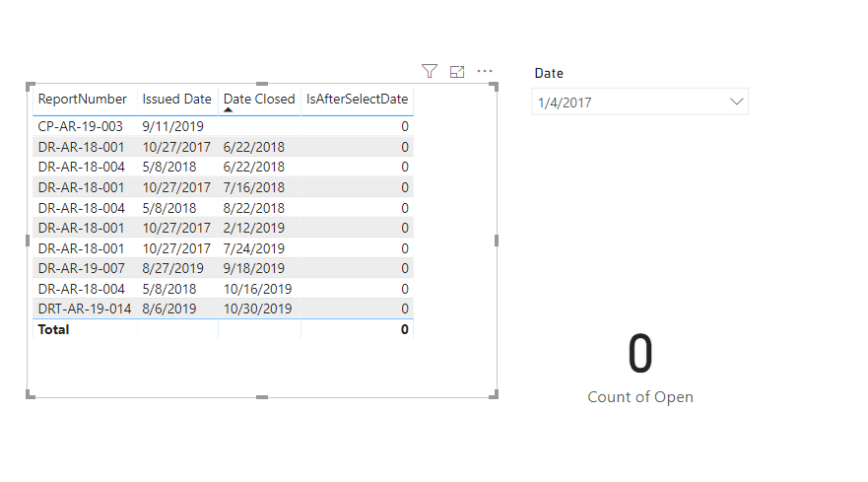Select the 7/24/2019 date closed cell
868x482 pixels.
point(253,248)
